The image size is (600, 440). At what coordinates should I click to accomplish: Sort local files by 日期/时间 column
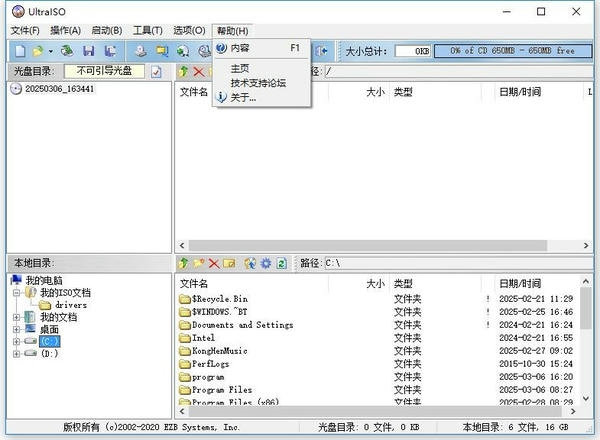coord(536,284)
